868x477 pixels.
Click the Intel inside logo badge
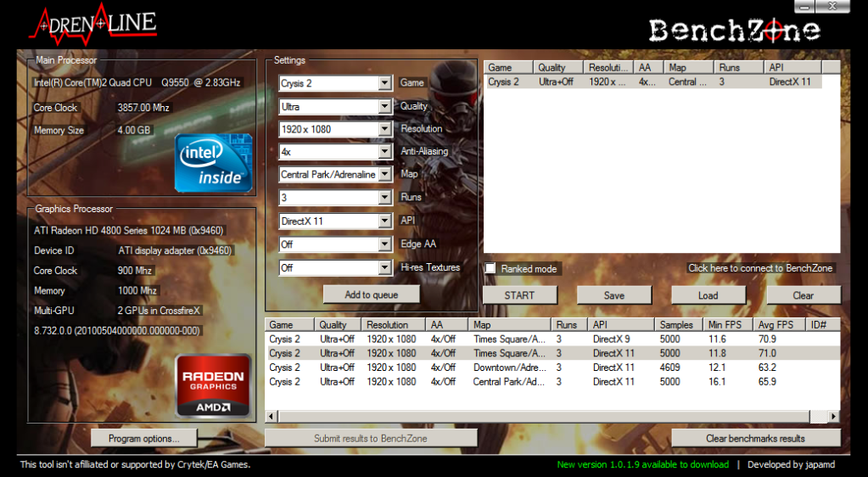click(214, 163)
